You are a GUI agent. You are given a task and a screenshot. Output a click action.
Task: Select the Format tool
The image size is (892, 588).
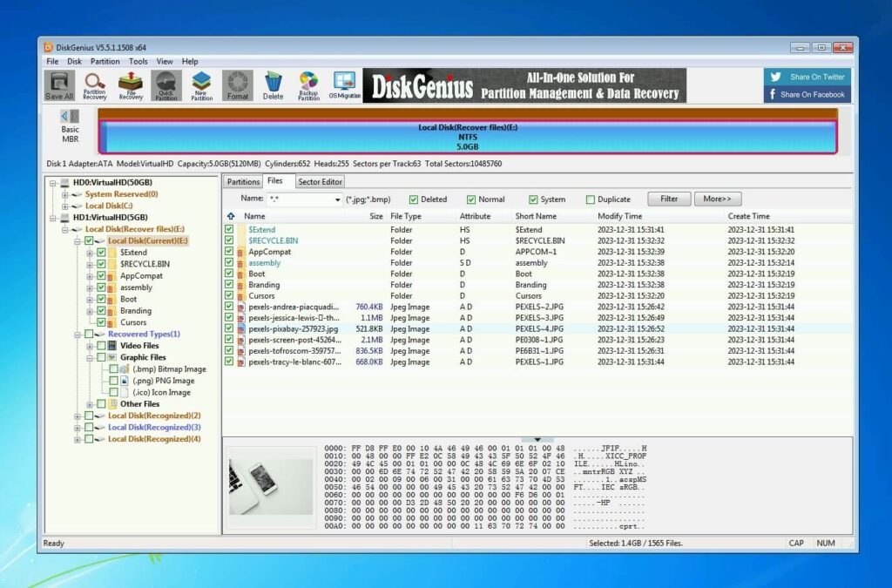(237, 84)
